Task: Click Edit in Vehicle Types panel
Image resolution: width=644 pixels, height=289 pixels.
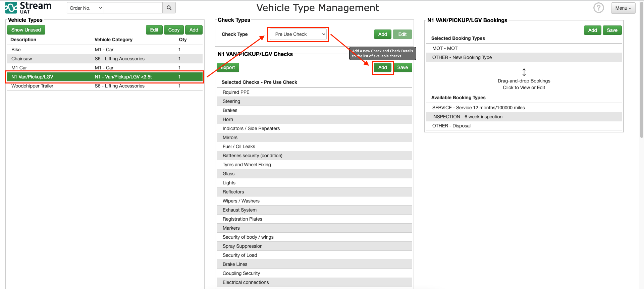Action: pyautogui.click(x=154, y=30)
